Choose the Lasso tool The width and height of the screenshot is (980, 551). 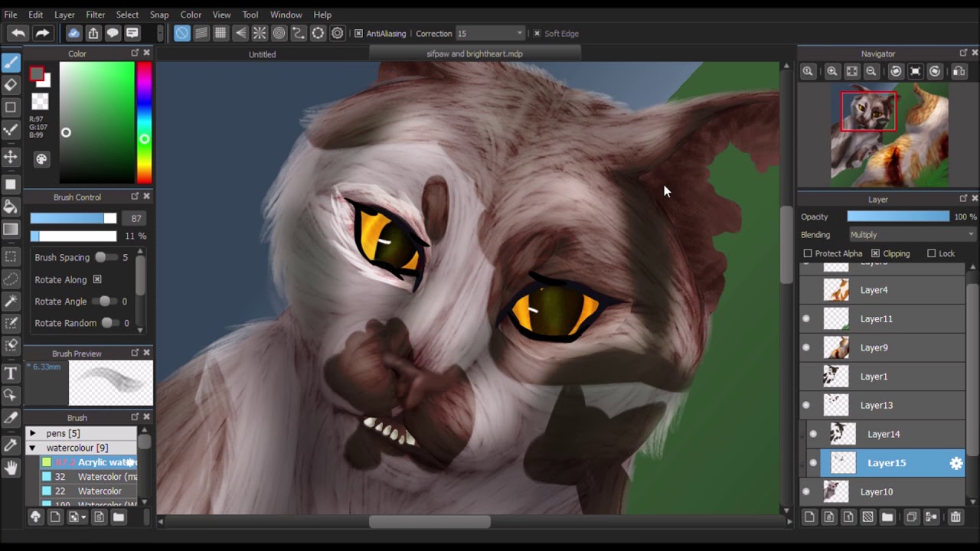coord(11,279)
